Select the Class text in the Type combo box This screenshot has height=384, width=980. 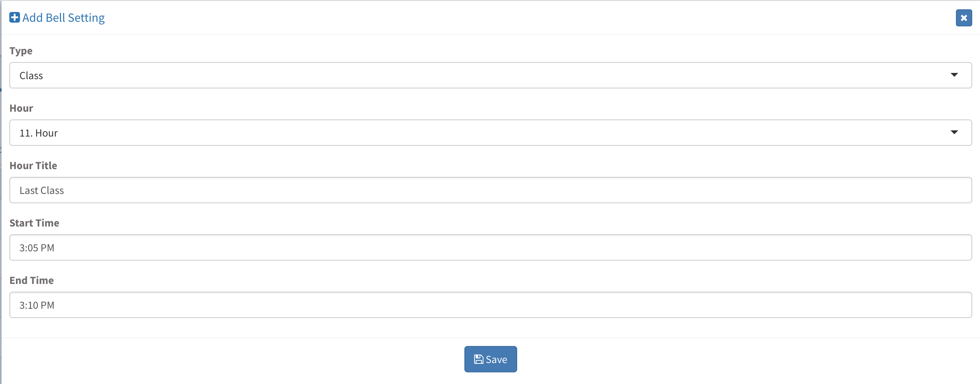31,76
